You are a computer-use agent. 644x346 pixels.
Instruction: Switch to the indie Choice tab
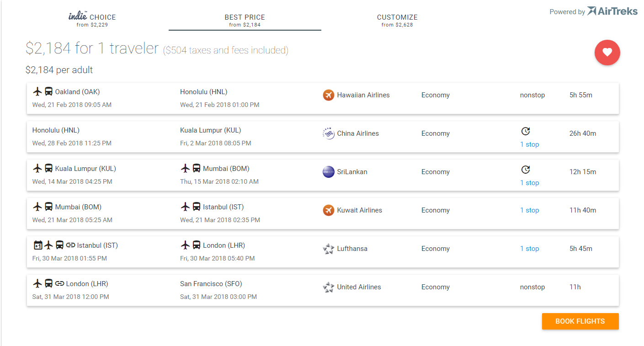(x=92, y=20)
